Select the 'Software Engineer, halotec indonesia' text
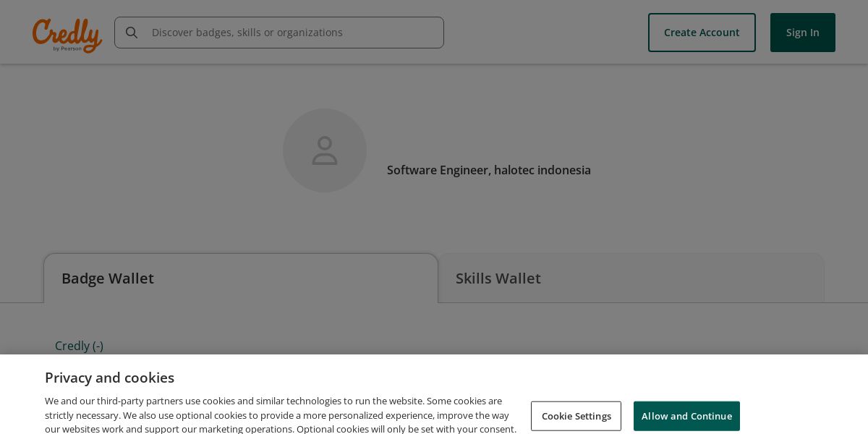 (x=489, y=170)
